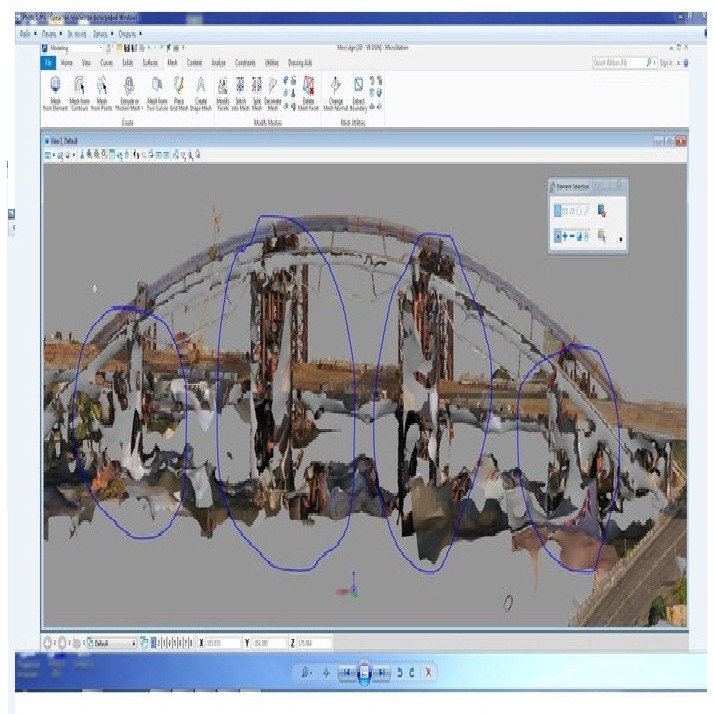Viewport: 714px width, 714px height.
Task: Open the View Attributes icon in view toolbar
Action: 48,155
